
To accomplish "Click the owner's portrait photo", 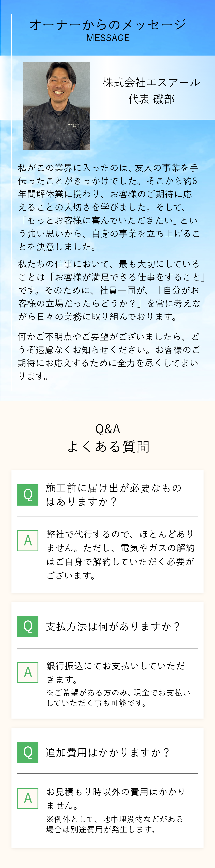I will pos(56,106).
